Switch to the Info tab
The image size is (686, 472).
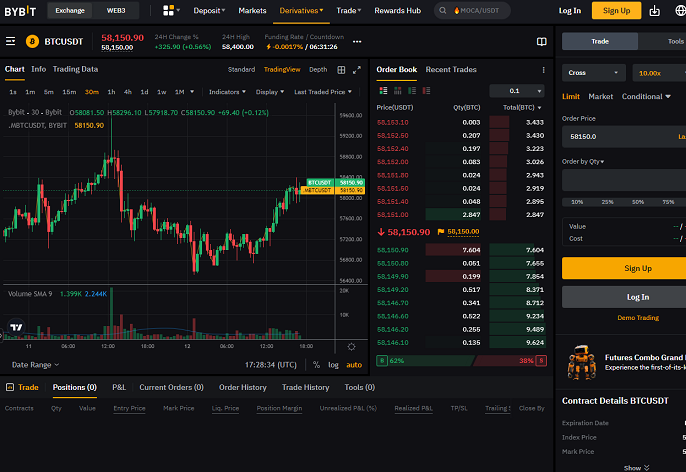coord(38,69)
